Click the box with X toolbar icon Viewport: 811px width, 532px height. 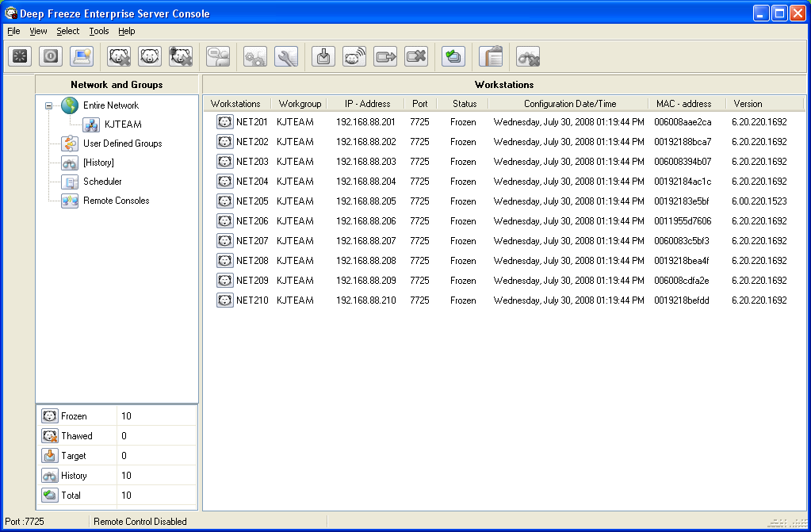coord(417,56)
